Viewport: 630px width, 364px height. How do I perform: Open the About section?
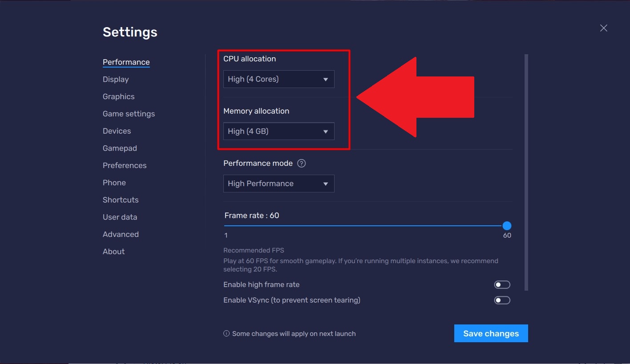[113, 252]
